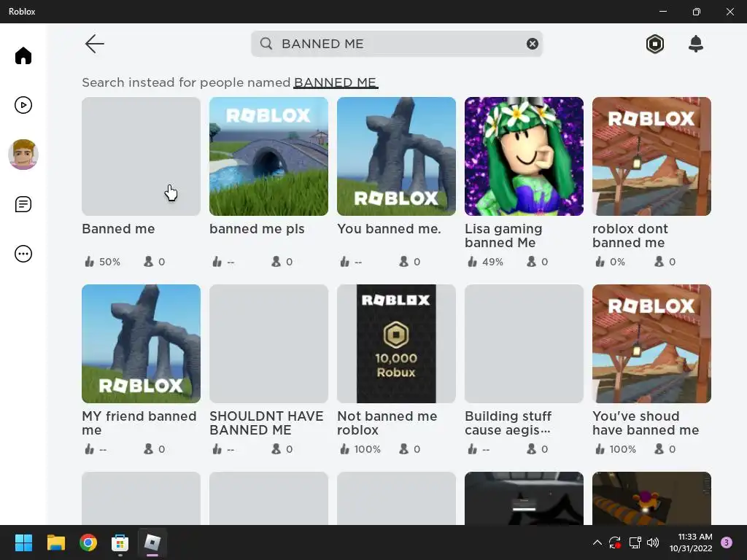Click 'Building stuff cause aegis...' title
The height and width of the screenshot is (560, 747).
coord(508,423)
